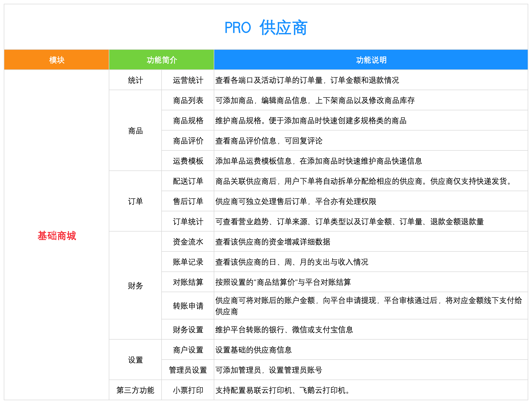Click the 运营统计 cell

[188, 80]
